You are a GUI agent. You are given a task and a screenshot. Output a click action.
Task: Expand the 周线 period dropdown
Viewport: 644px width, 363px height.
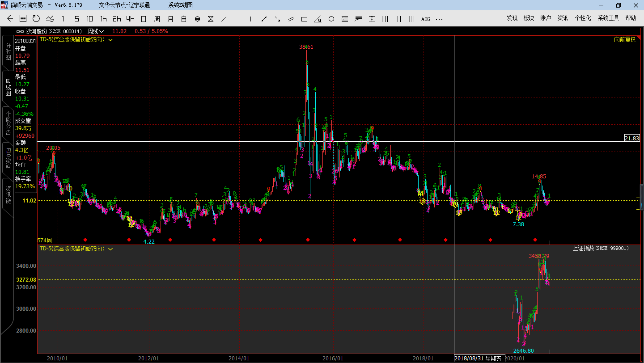tap(96, 31)
